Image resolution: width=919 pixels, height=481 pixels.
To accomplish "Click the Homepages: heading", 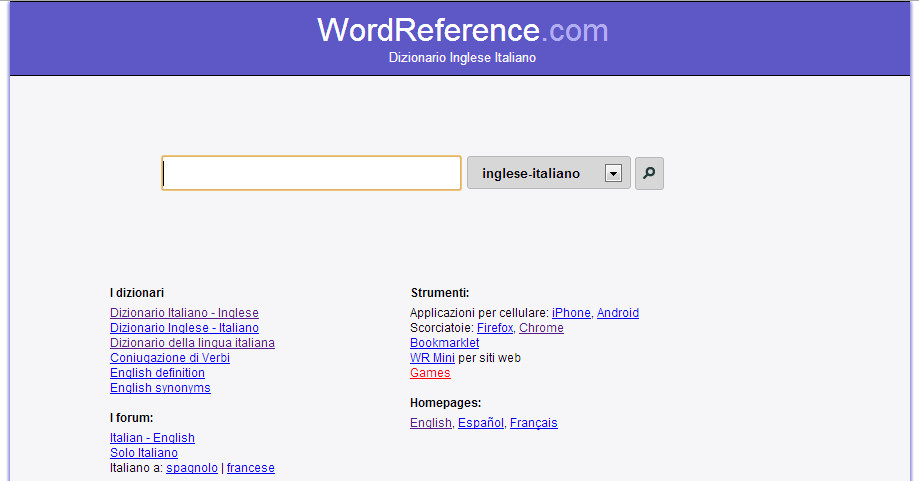I will [445, 403].
